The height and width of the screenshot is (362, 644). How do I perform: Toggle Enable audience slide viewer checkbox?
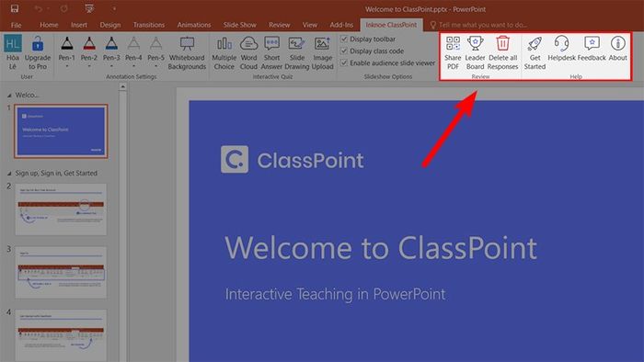(344, 62)
